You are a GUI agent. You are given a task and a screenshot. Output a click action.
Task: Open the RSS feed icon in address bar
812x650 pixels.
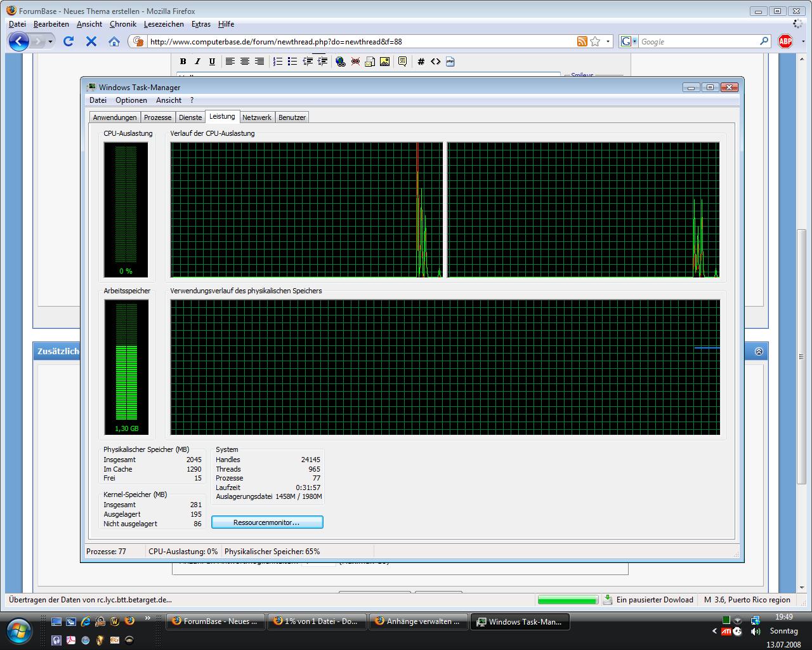[x=582, y=41]
